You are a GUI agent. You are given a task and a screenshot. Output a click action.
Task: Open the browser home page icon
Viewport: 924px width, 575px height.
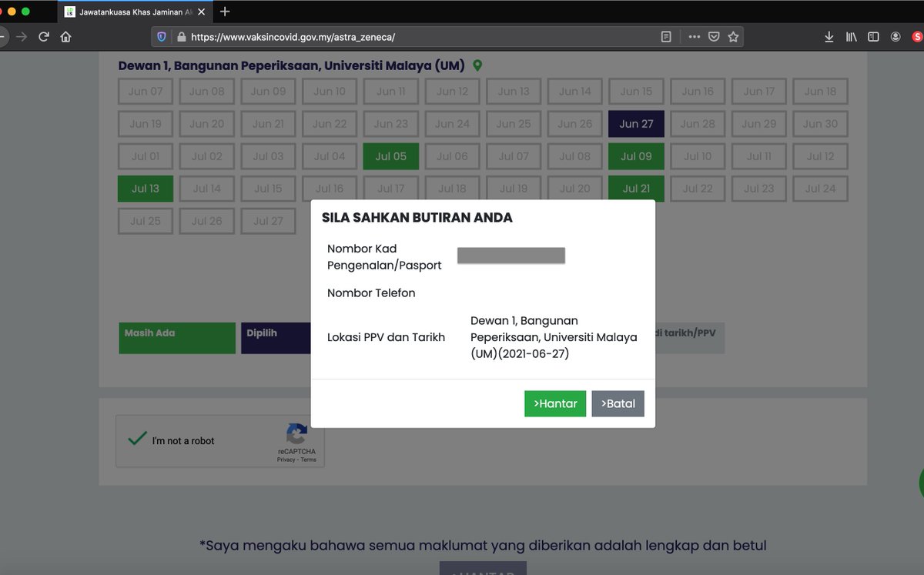(x=66, y=36)
